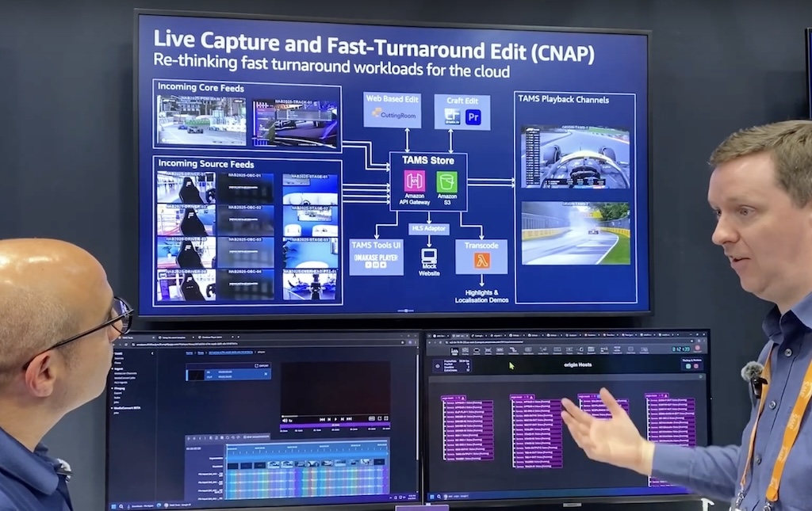Jump to start with the skip-back player control
The width and height of the screenshot is (812, 511).
tap(322, 419)
